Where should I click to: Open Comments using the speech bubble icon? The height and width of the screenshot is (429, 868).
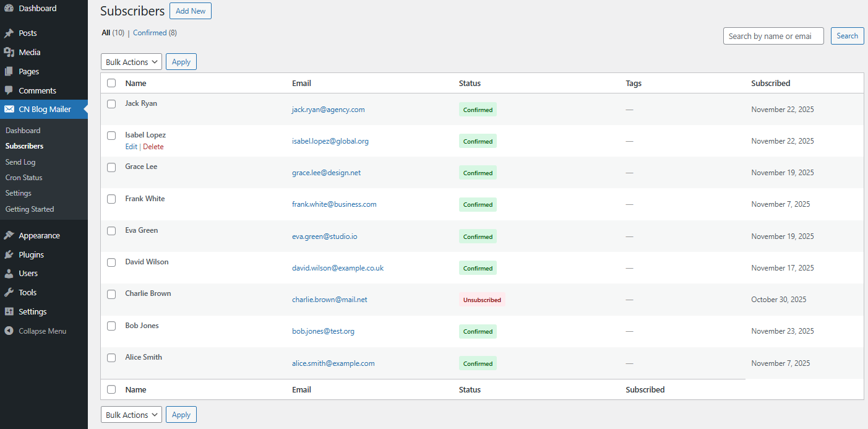click(x=9, y=90)
